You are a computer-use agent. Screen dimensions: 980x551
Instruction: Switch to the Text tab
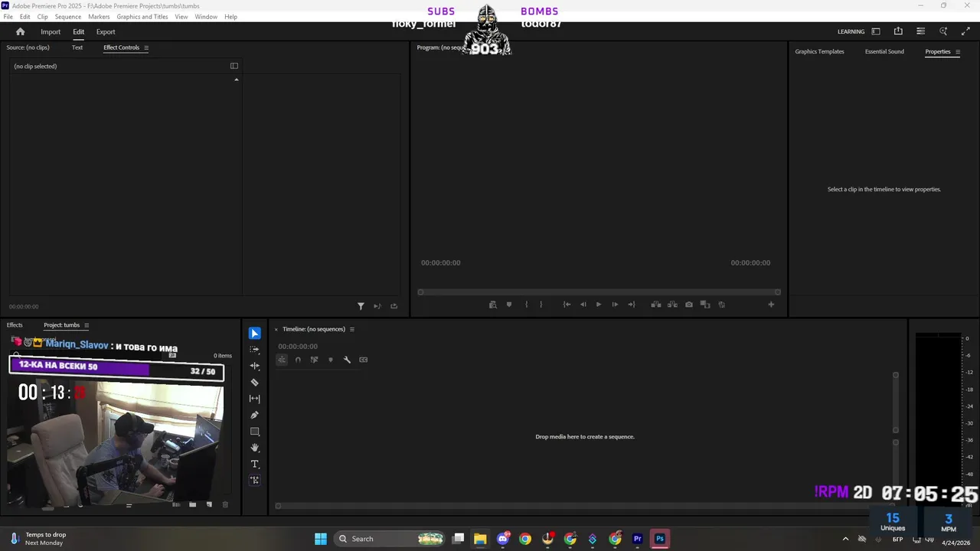pos(77,47)
